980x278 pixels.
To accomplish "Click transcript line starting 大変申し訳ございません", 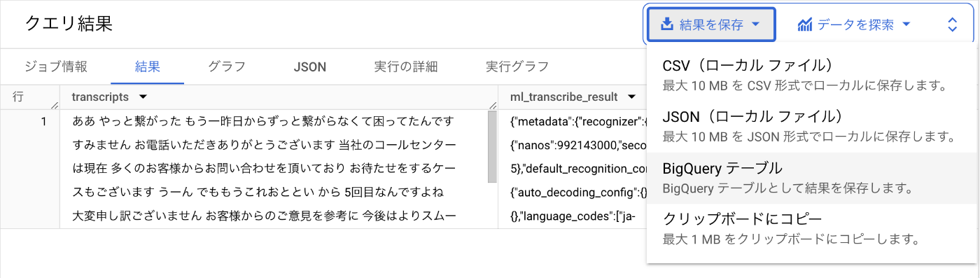I will 265,215.
